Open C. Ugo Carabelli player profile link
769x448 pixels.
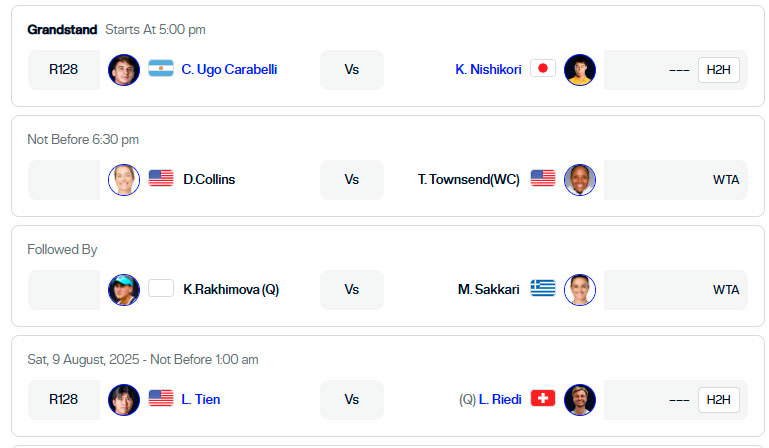coord(229,70)
